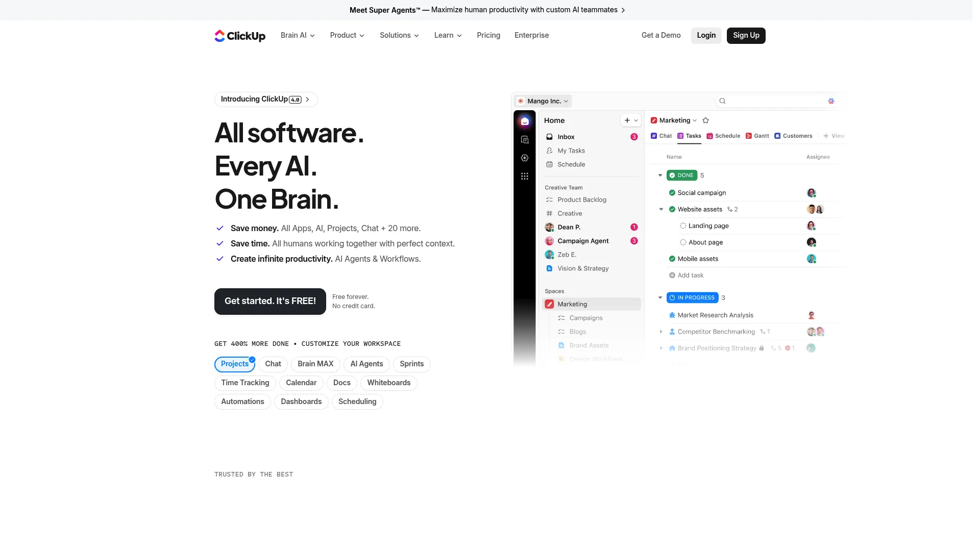Click Zeb E. avatar

pyautogui.click(x=550, y=255)
